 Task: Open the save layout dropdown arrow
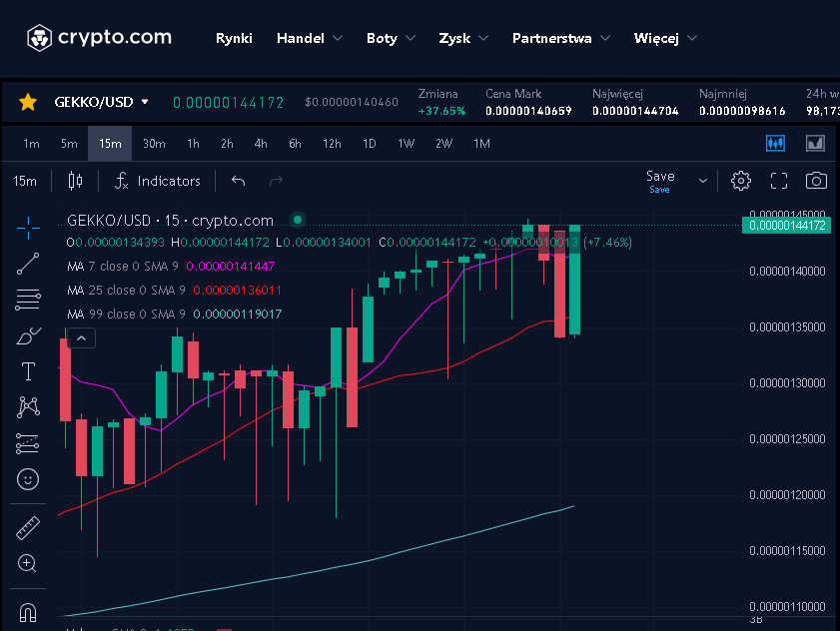(x=703, y=181)
